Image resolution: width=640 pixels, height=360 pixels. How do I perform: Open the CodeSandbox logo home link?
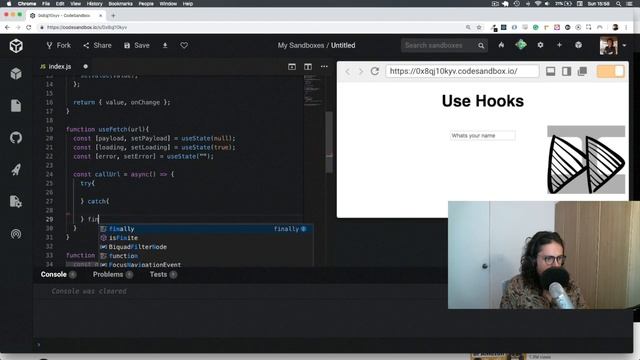click(x=16, y=46)
